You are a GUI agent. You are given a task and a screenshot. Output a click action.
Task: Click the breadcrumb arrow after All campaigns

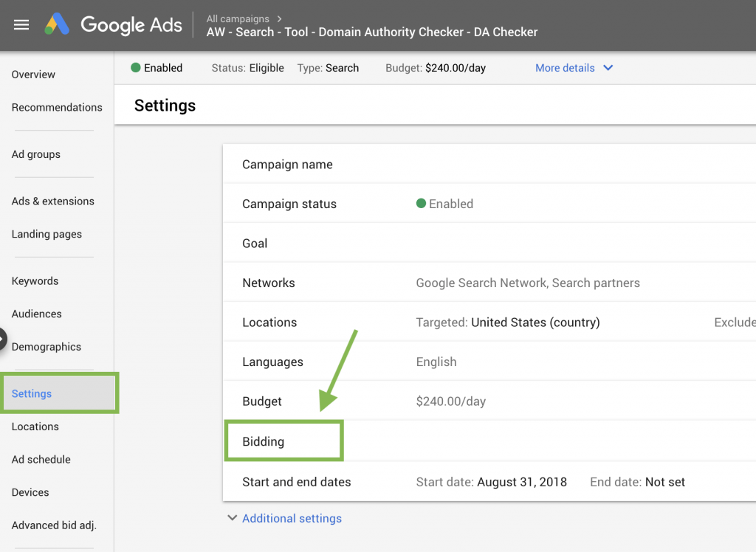pyautogui.click(x=279, y=18)
